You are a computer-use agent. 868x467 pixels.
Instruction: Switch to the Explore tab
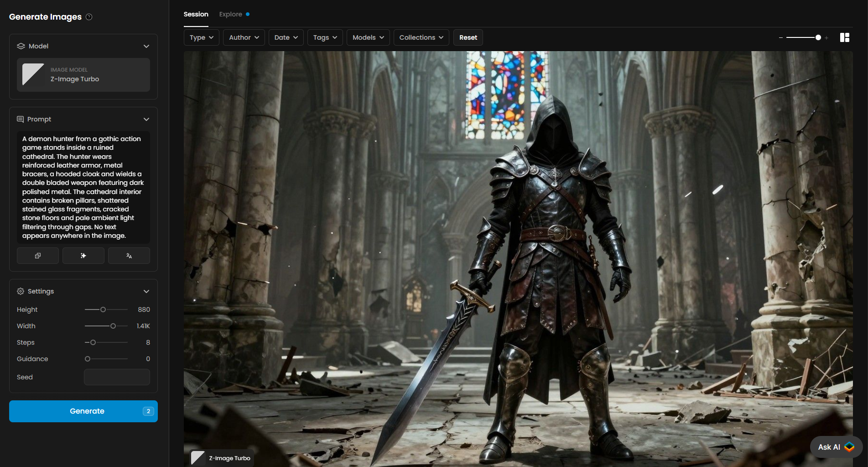(231, 14)
